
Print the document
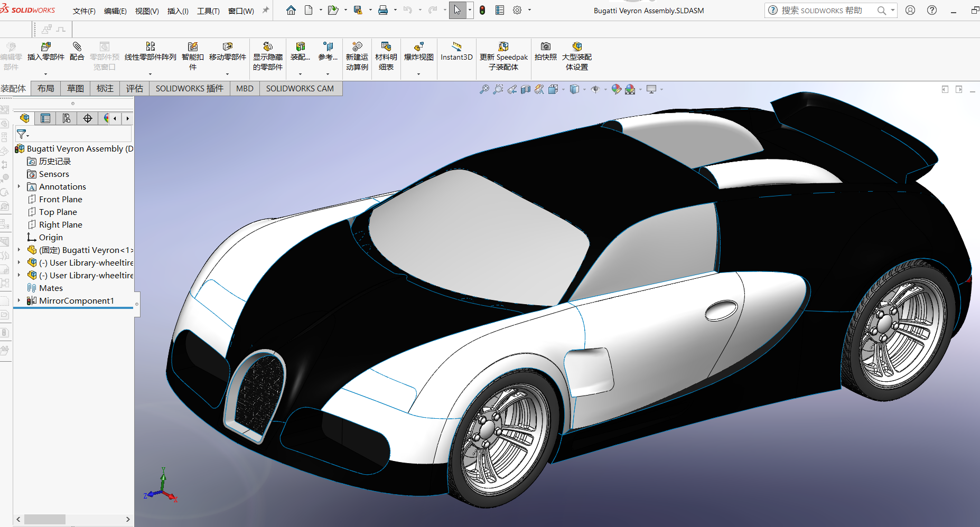coord(383,10)
